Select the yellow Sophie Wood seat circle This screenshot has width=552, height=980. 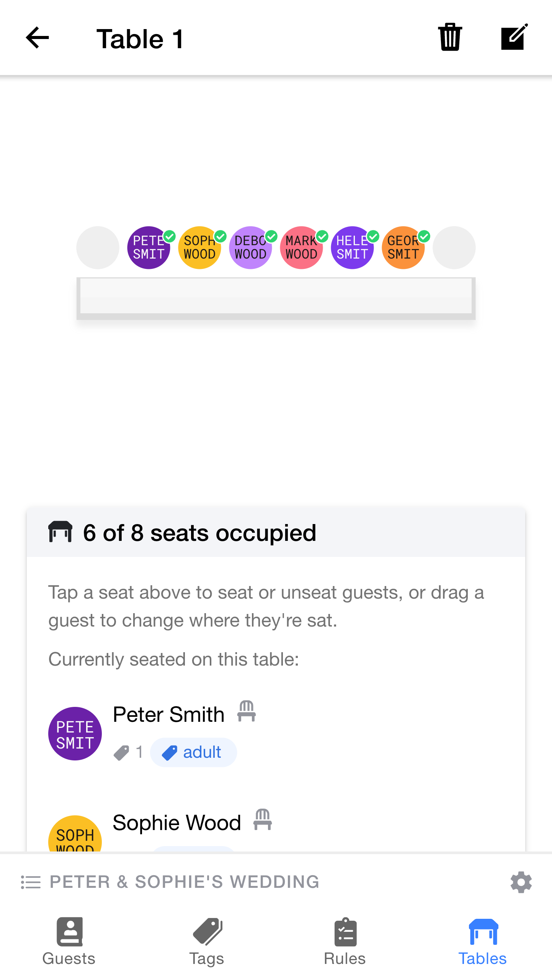point(199,247)
